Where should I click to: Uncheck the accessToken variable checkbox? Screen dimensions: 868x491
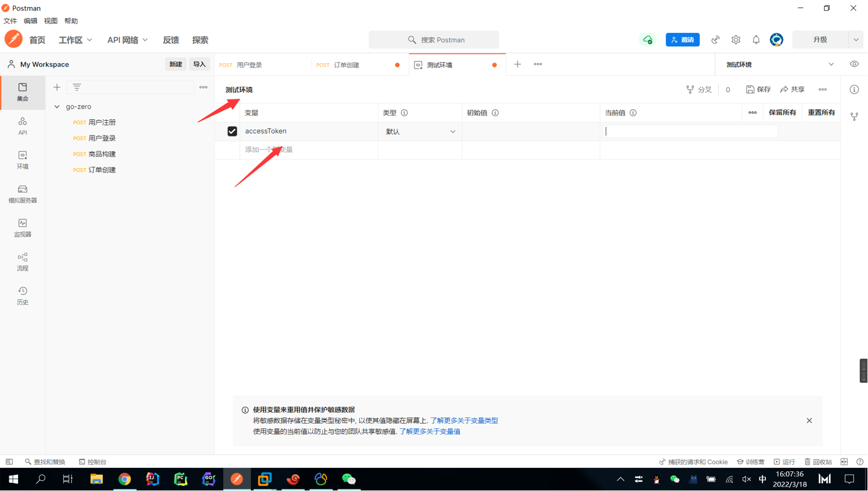coord(232,131)
